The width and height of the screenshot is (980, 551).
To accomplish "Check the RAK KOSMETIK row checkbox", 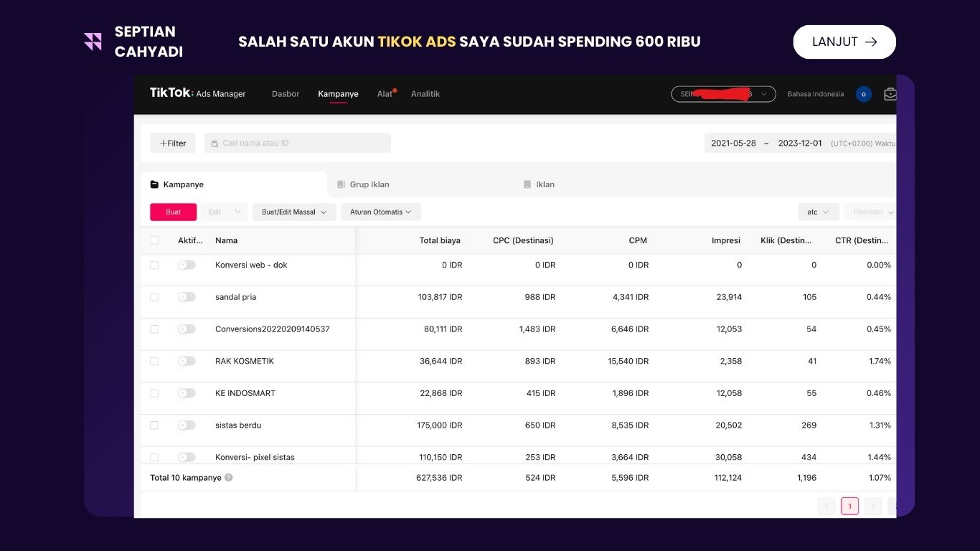I will click(154, 361).
